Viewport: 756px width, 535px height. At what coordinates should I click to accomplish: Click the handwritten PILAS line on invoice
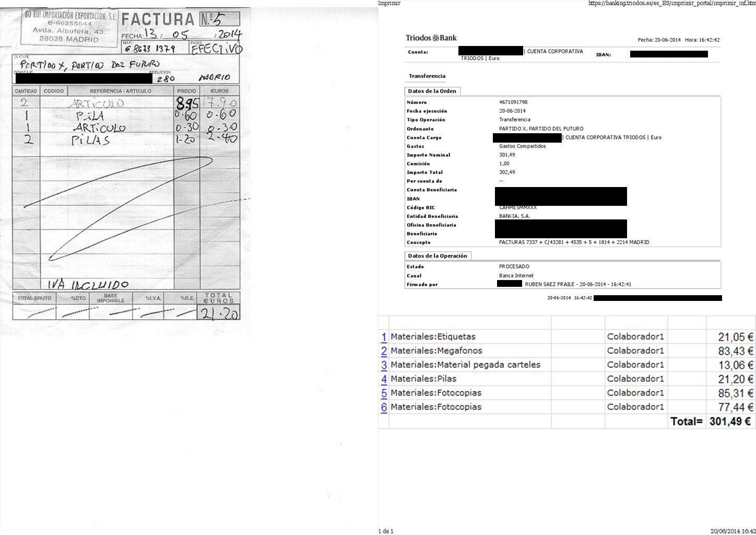coord(91,141)
